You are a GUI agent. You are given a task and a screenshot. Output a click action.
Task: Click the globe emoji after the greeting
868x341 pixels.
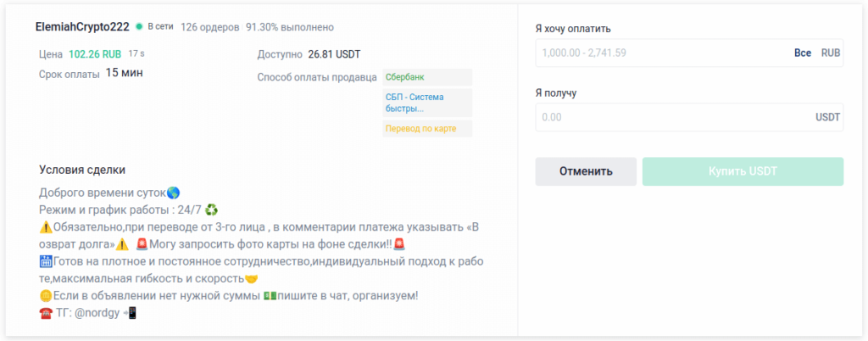coord(174,193)
